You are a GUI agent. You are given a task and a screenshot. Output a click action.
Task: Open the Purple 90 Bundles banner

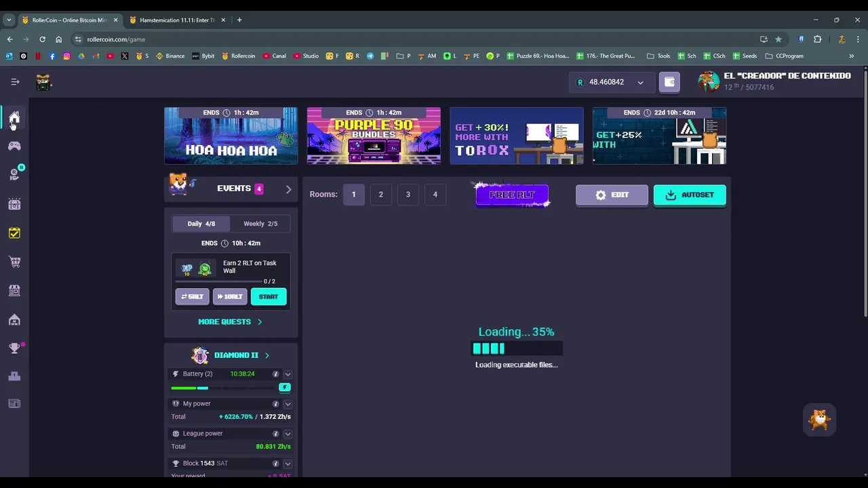point(374,136)
